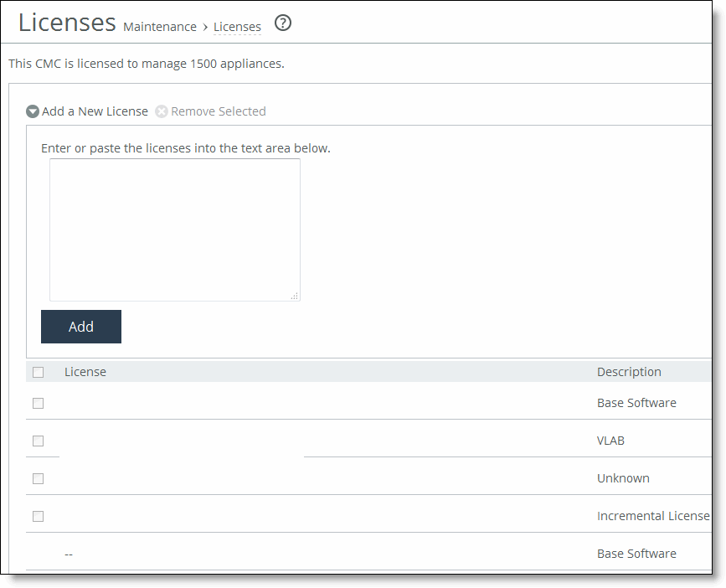Viewport: 726px width, 588px height.
Task: Tick the Unknown license row checkbox
Action: point(39,478)
